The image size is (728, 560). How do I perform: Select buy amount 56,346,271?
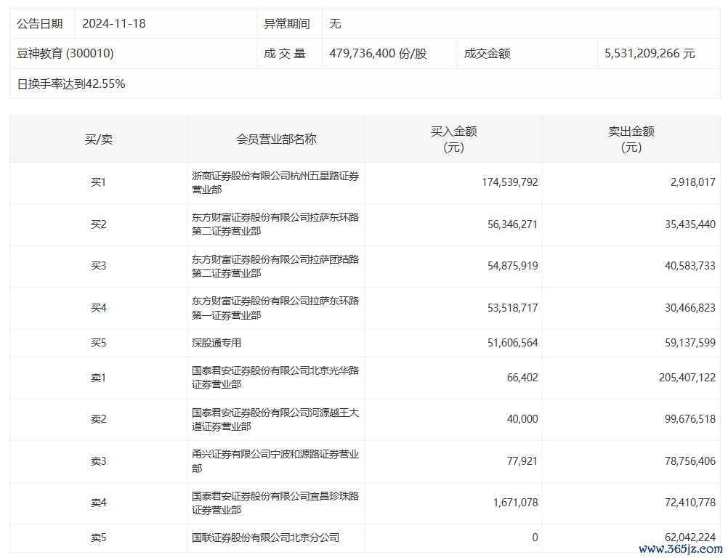[512, 224]
